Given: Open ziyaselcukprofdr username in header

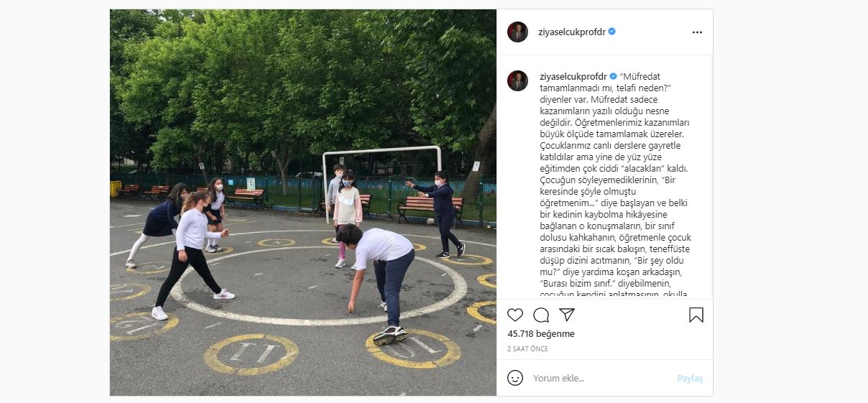Looking at the screenshot, I should point(572,32).
